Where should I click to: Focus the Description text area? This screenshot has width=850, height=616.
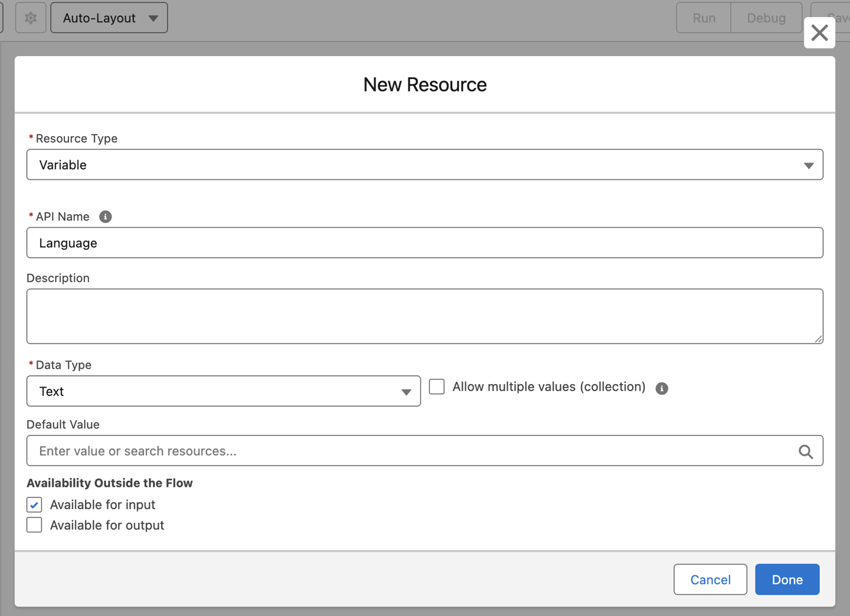425,316
